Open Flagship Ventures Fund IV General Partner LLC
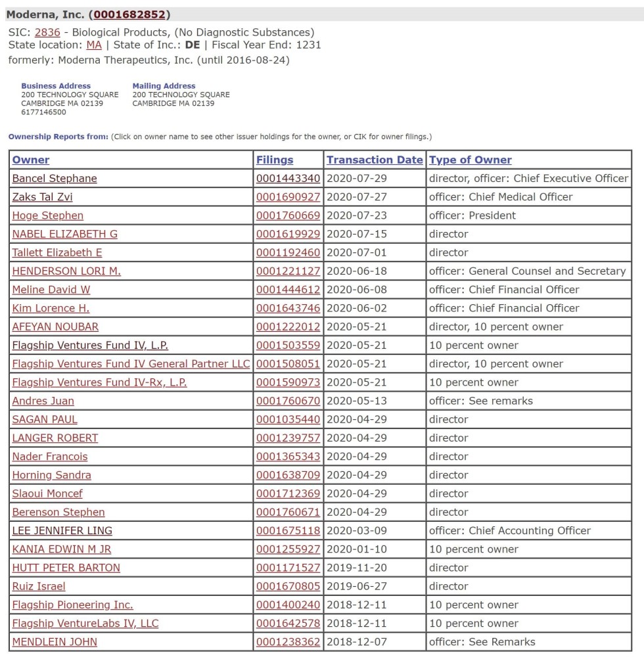 pyautogui.click(x=131, y=364)
